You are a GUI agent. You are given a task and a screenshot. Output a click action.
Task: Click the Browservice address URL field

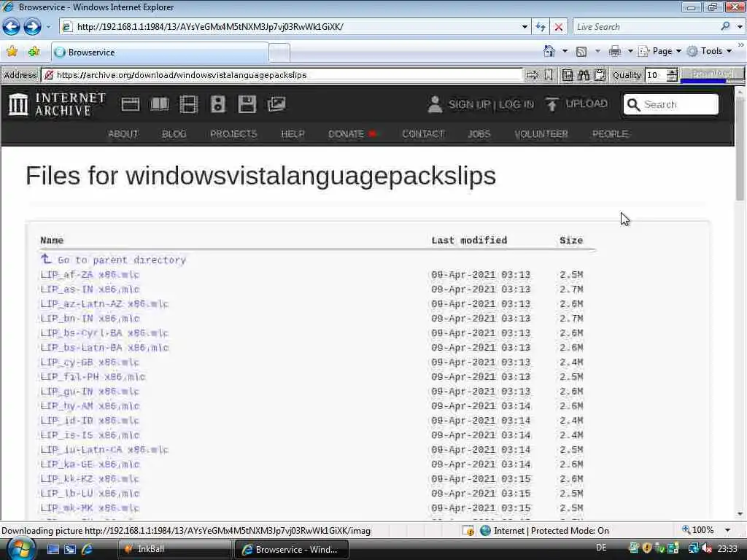(282, 75)
